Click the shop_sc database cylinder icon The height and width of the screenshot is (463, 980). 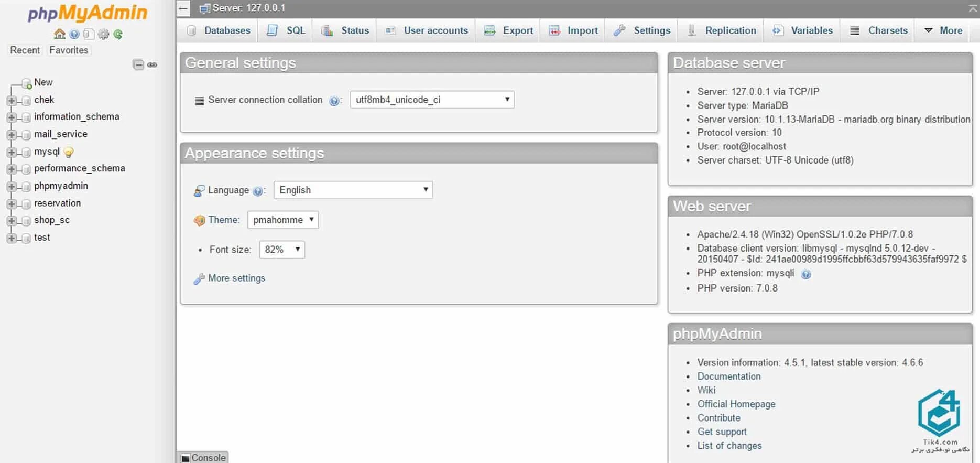point(26,221)
